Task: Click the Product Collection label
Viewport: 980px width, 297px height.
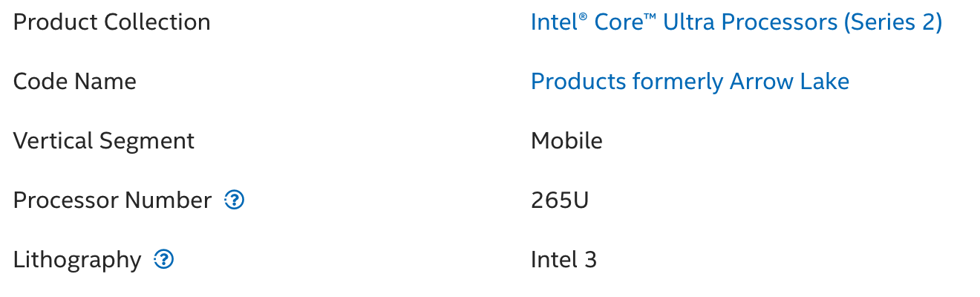Action: [112, 22]
